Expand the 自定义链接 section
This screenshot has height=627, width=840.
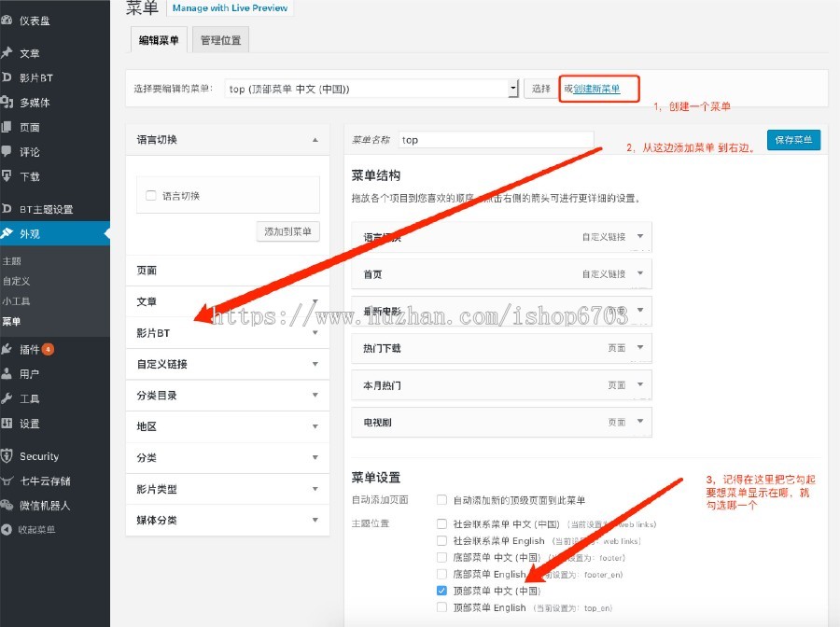pyautogui.click(x=315, y=364)
